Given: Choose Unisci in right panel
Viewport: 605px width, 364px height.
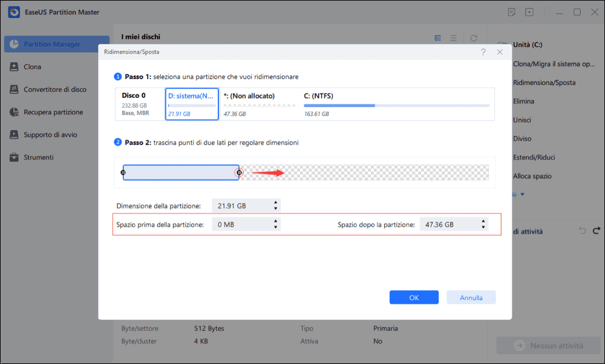Looking at the screenshot, I should (522, 120).
